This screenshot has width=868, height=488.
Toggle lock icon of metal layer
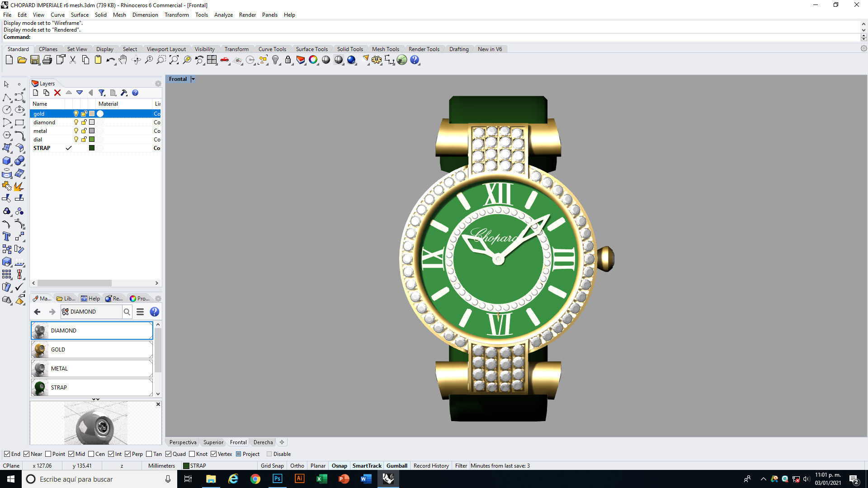(84, 131)
